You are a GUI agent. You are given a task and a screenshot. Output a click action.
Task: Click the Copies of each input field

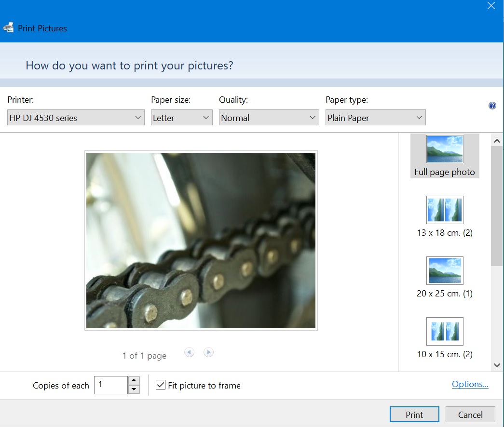[111, 386]
